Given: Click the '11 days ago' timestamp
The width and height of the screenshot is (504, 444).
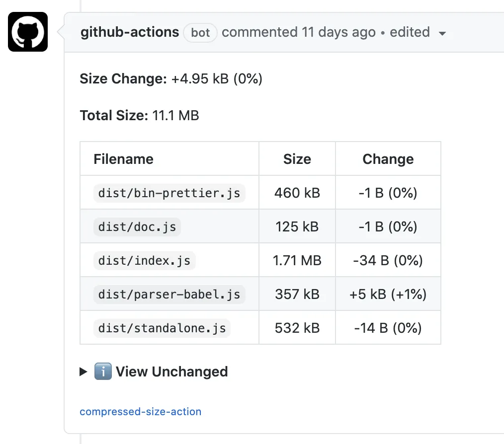Looking at the screenshot, I should point(339,32).
